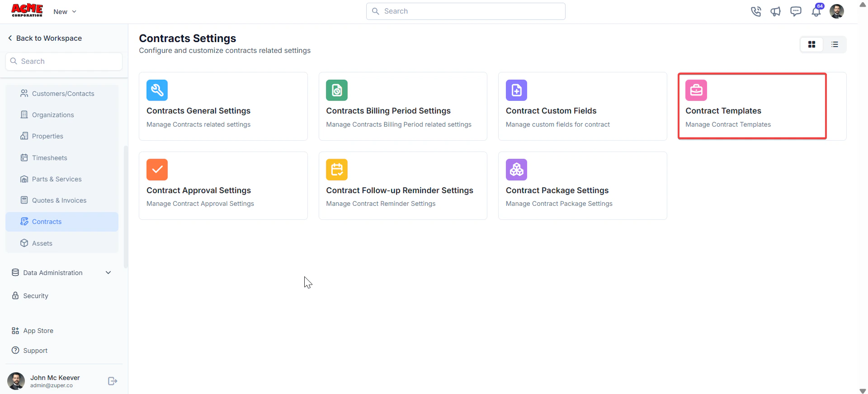Switch to grid view layout

(x=812, y=44)
